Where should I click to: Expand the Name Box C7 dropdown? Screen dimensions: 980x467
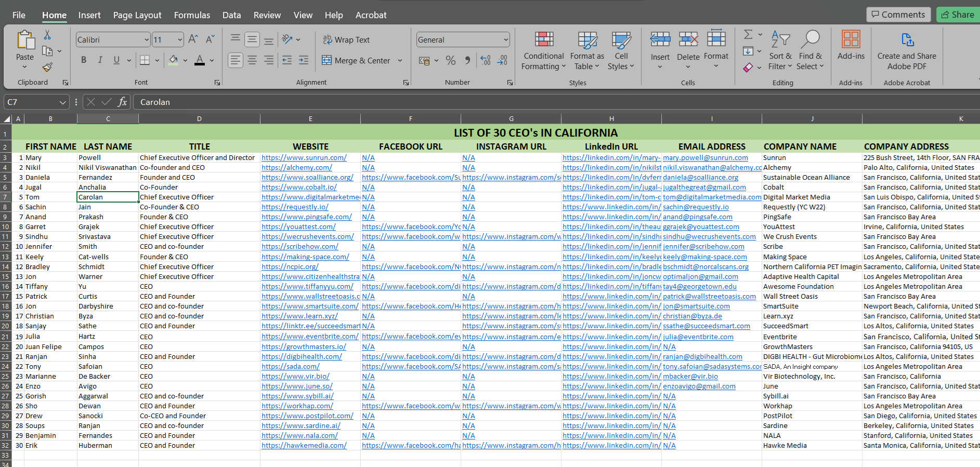click(62, 102)
